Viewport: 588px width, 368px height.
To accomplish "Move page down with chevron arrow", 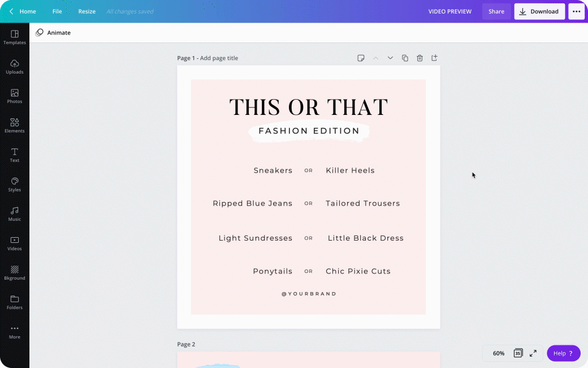I will 390,58.
